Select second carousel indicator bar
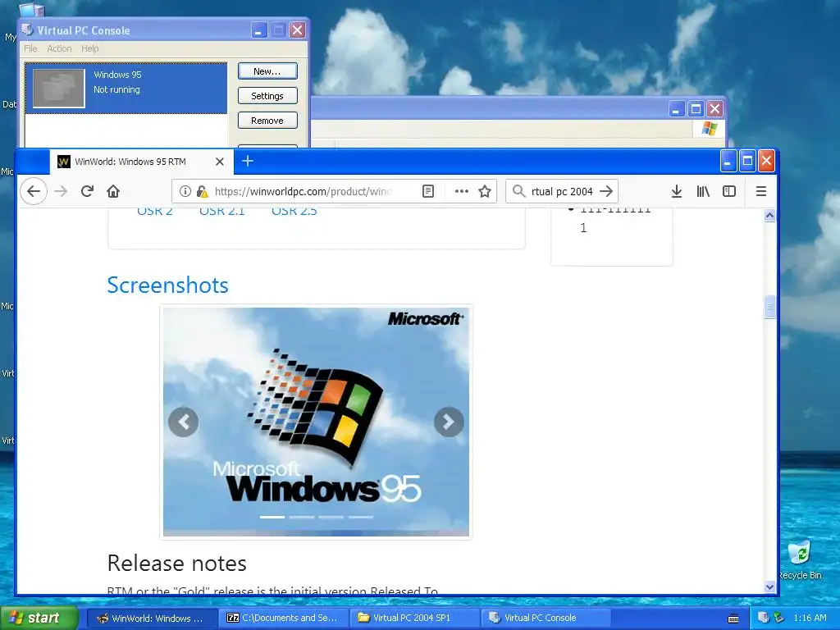The height and width of the screenshot is (630, 840). pyautogui.click(x=302, y=517)
